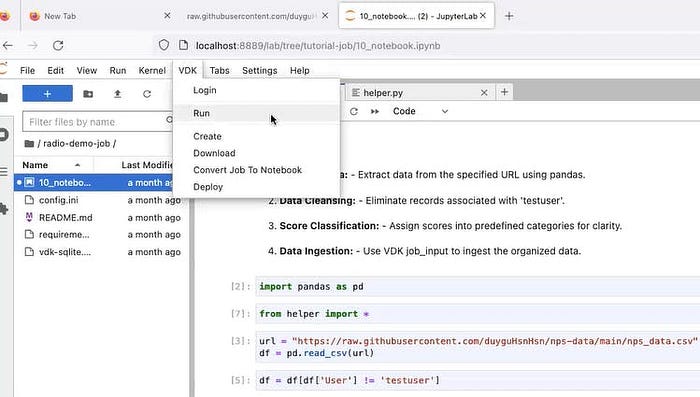Add new tab next to helper.py
Image resolution: width=700 pixels, height=397 pixels.
504,92
